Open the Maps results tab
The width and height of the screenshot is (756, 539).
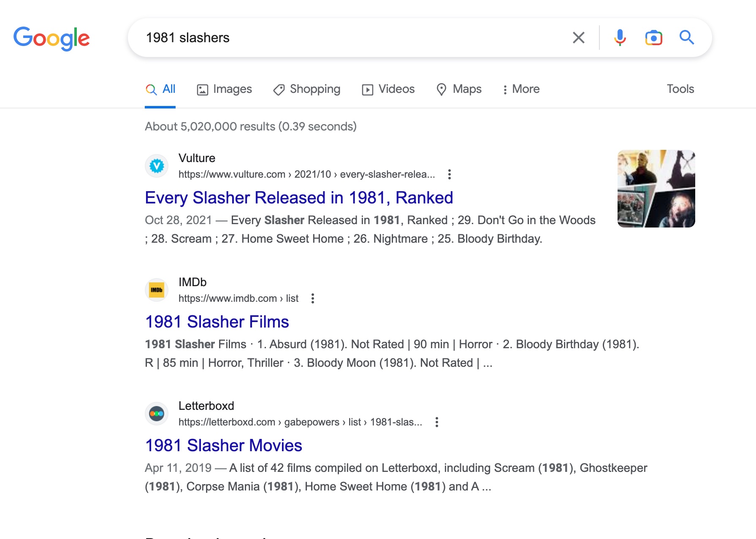tap(459, 89)
